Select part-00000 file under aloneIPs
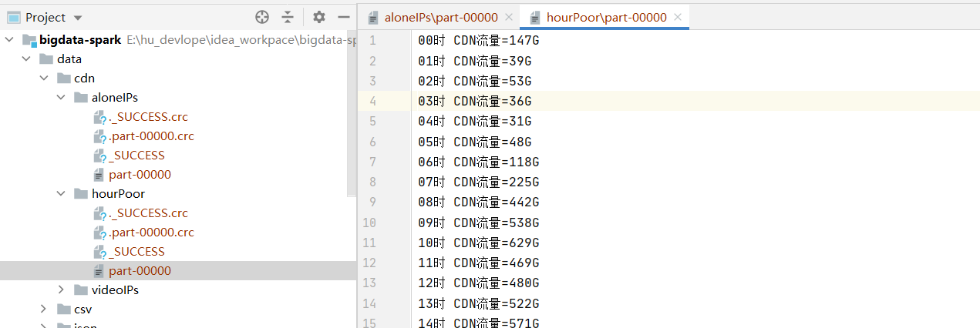The image size is (980, 328). (x=140, y=175)
